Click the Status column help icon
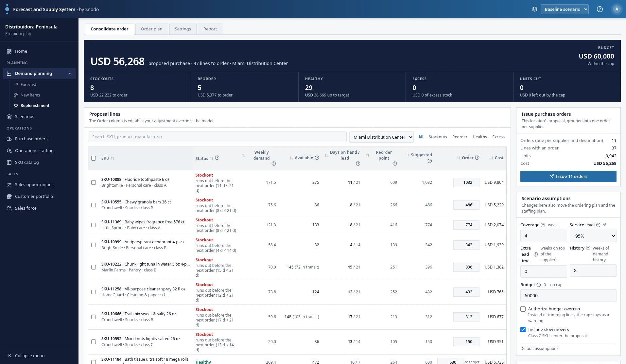626x364 pixels. tap(217, 158)
